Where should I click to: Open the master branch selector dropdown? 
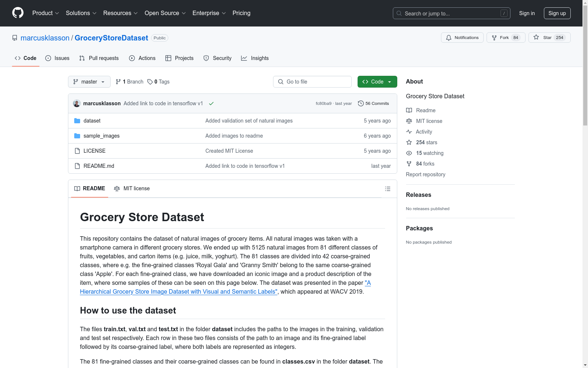[89, 82]
